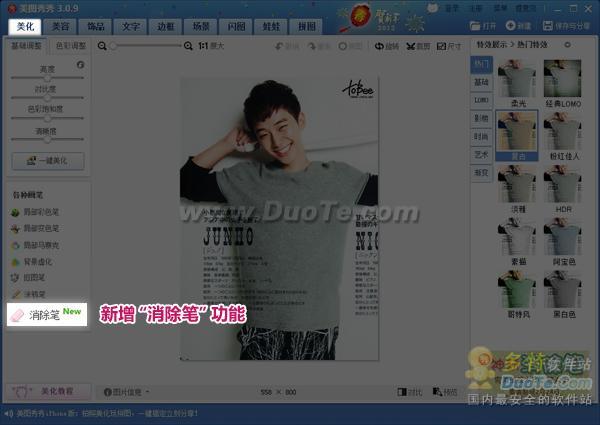
Task: Click the settings gear next to 热门特效
Action: tap(567, 45)
